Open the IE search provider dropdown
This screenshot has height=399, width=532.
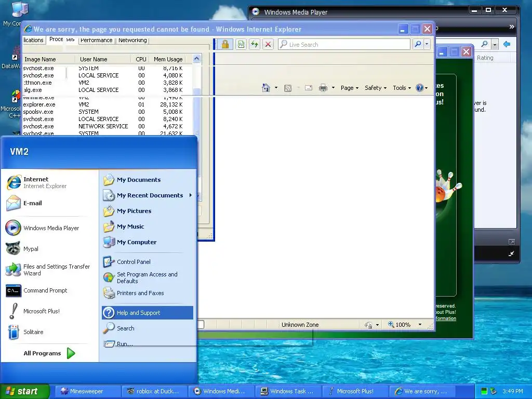[x=427, y=44]
